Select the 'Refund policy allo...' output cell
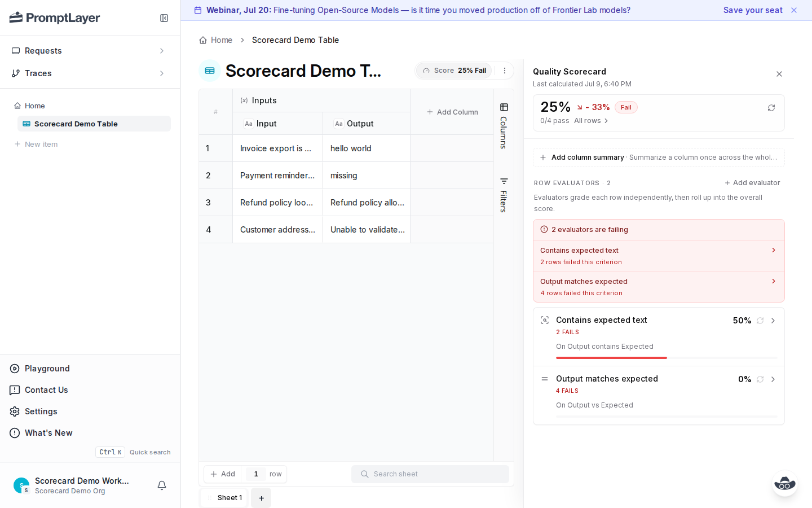The width and height of the screenshot is (812, 508). (x=367, y=203)
